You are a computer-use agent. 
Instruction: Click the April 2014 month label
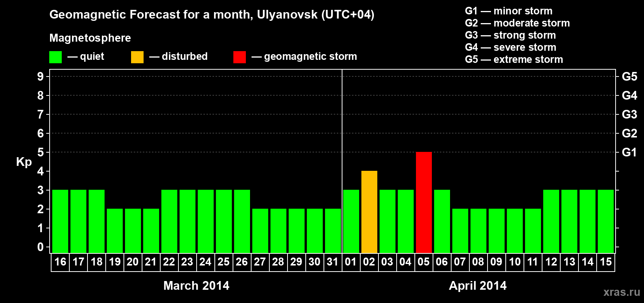tap(478, 286)
